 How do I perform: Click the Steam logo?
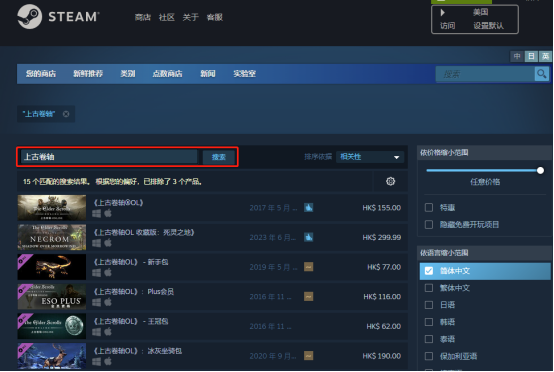58,16
